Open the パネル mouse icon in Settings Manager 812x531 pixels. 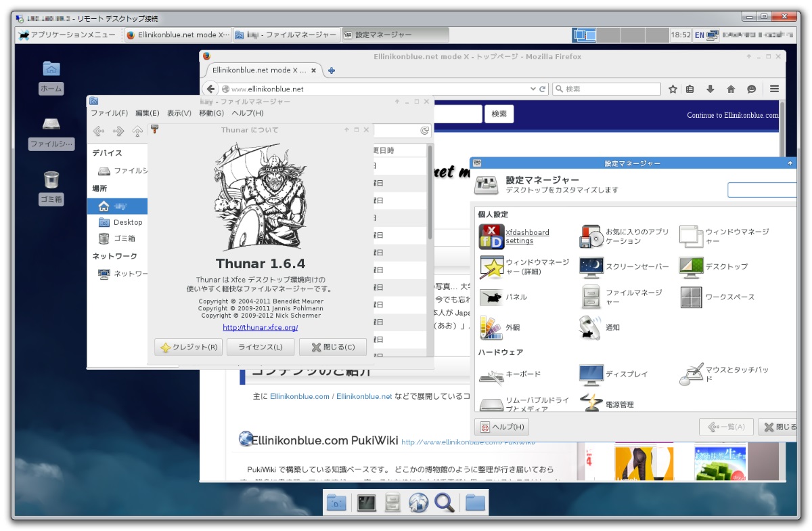[x=491, y=297]
